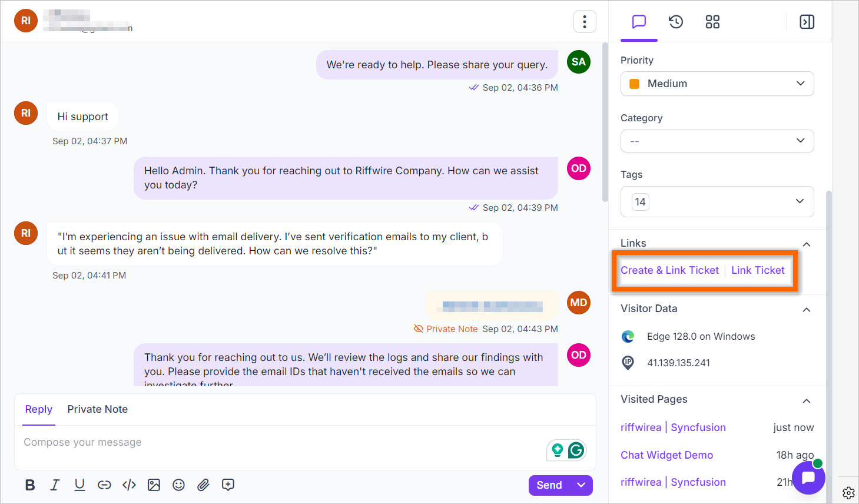The image size is (859, 504).
Task: Apply bold formatting
Action: [x=30, y=485]
